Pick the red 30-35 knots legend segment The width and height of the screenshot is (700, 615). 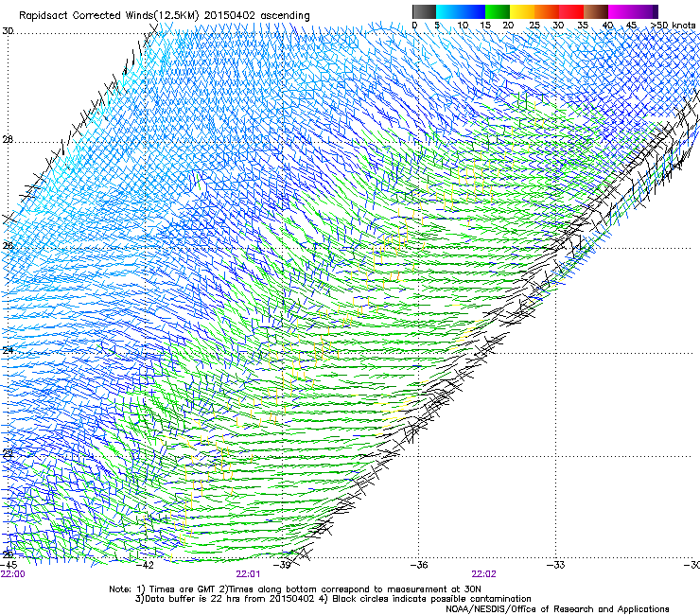tap(571, 11)
